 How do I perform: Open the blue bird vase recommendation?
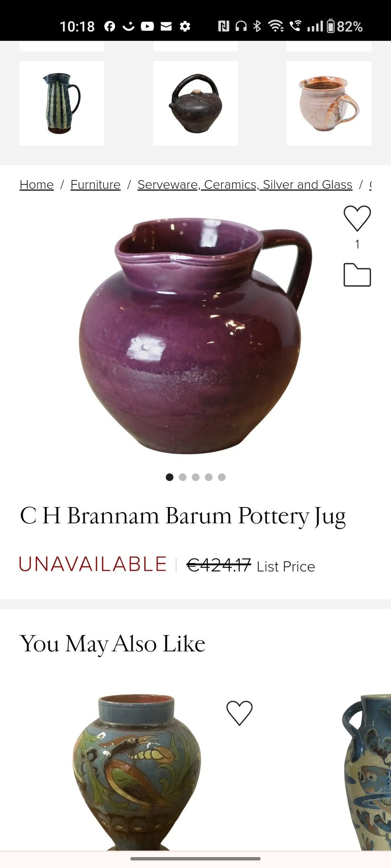(x=136, y=771)
